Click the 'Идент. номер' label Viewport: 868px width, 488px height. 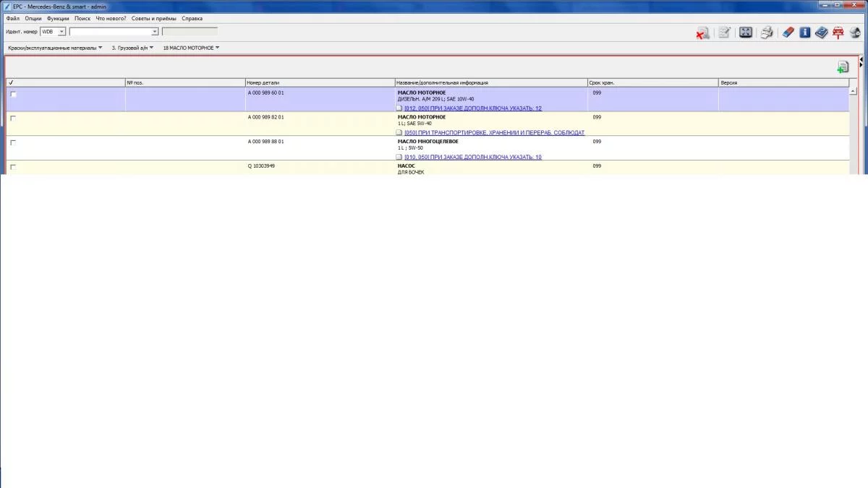22,32
